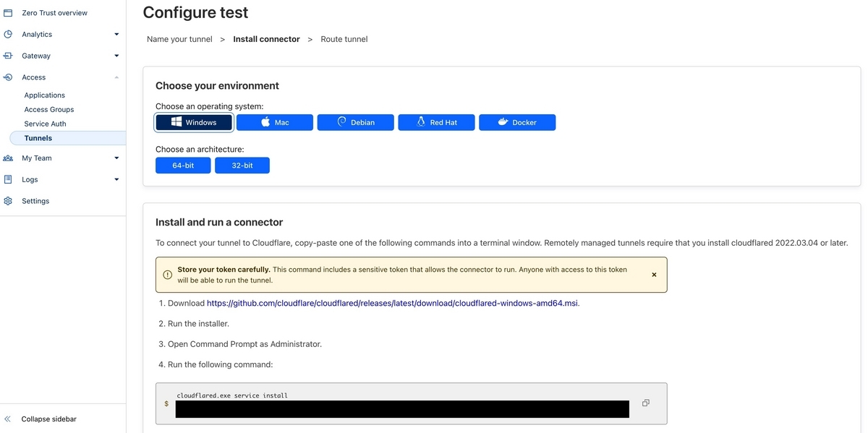Image resolution: width=868 pixels, height=433 pixels.
Task: Click the Analytics clock icon
Action: click(8, 34)
